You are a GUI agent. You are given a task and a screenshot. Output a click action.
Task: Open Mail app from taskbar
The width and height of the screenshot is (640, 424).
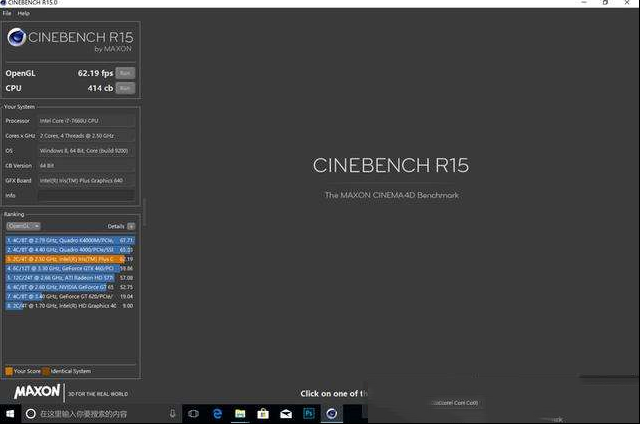[286, 414]
